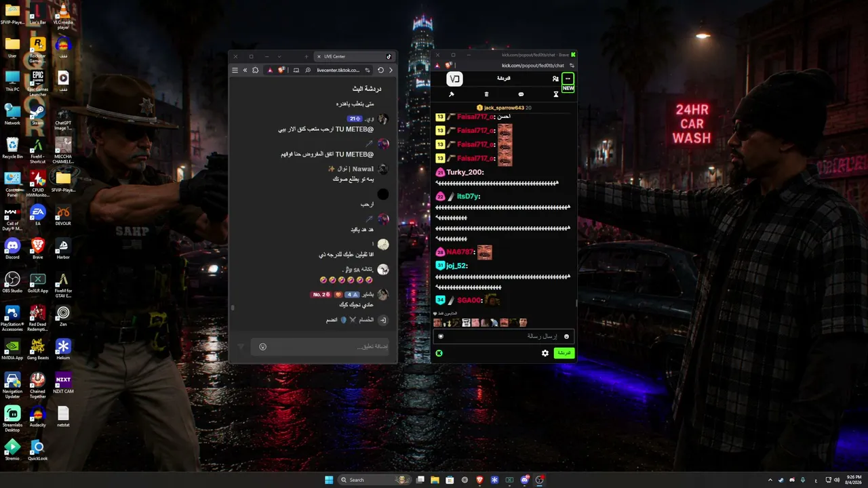Select the Stremio desktop icon

12,449
